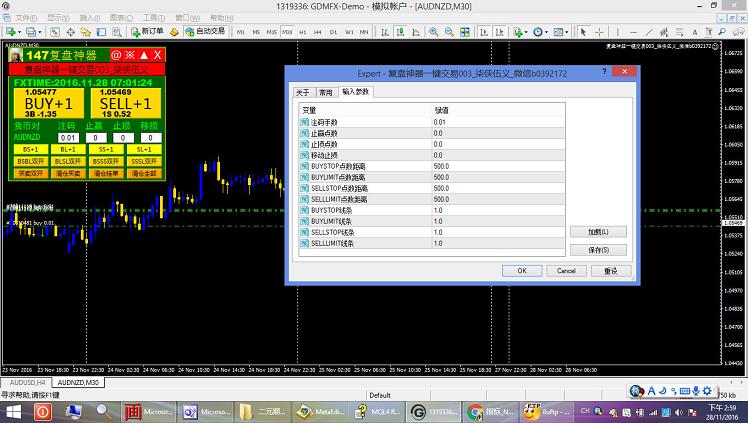Click the ※ icon on 147 panel

[x=130, y=55]
